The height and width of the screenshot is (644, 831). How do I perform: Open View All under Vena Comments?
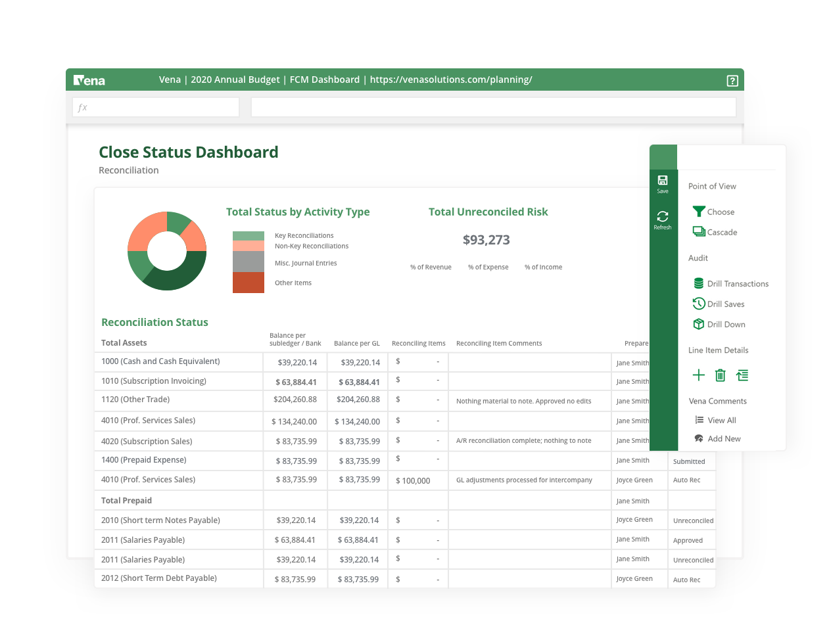(x=717, y=420)
